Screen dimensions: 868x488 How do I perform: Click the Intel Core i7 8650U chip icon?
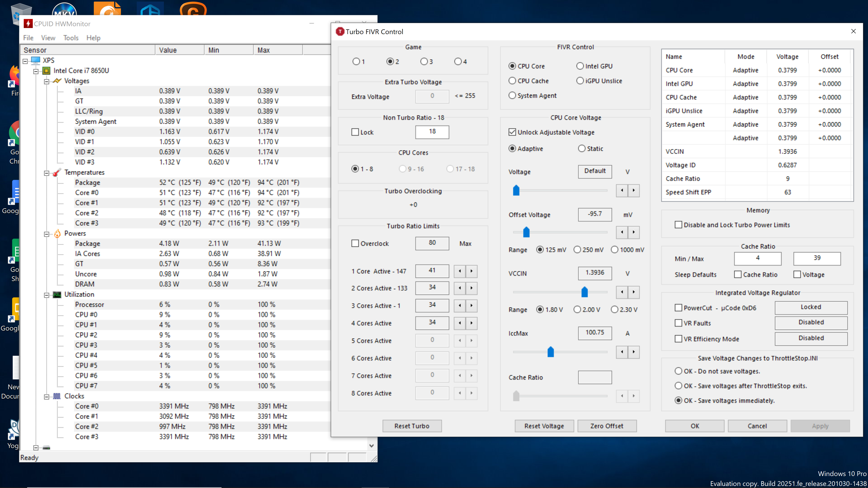point(46,71)
